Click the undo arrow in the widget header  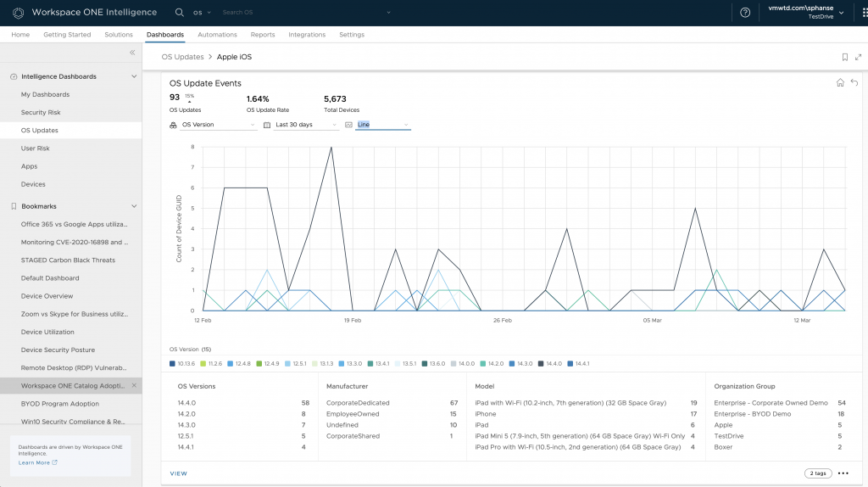click(x=854, y=83)
